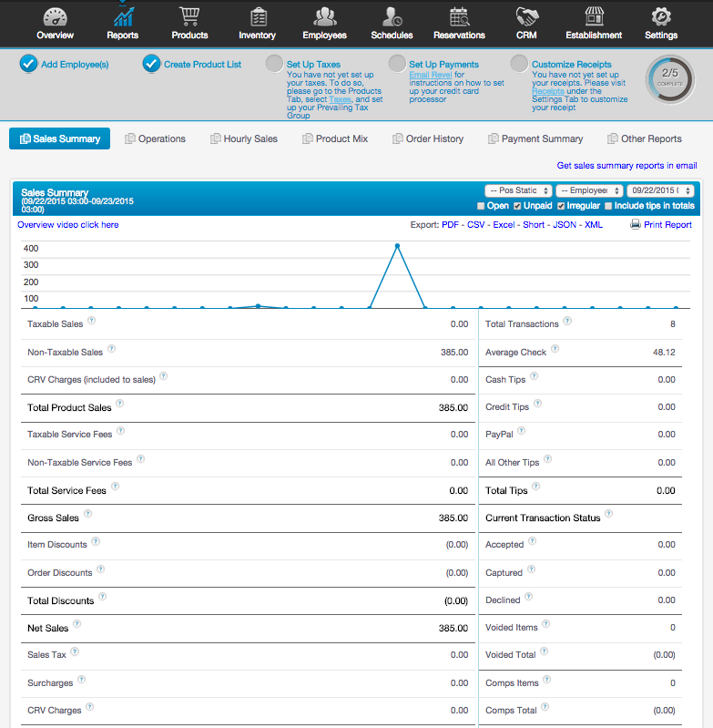Open the Establishment storefront icon

click(x=595, y=16)
